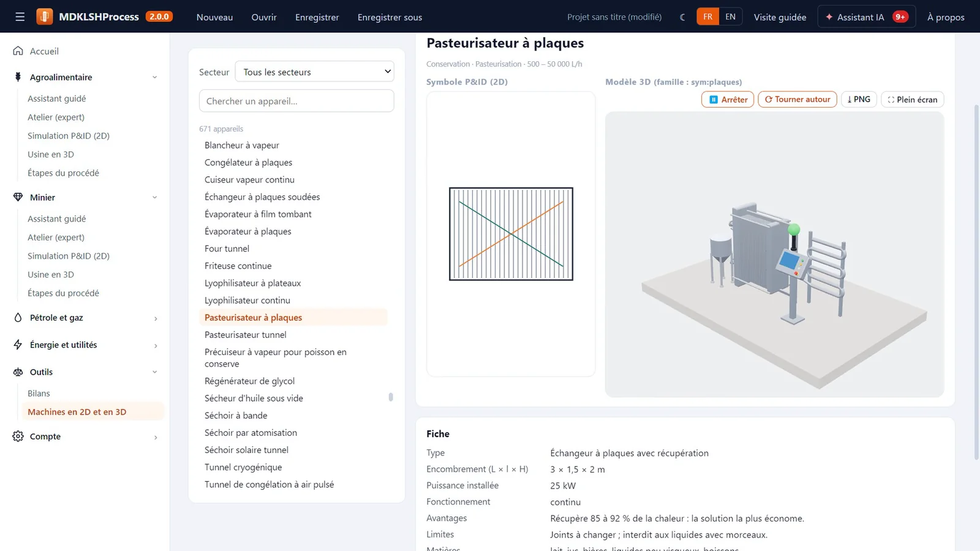Click the Tourner autour button

click(x=797, y=99)
